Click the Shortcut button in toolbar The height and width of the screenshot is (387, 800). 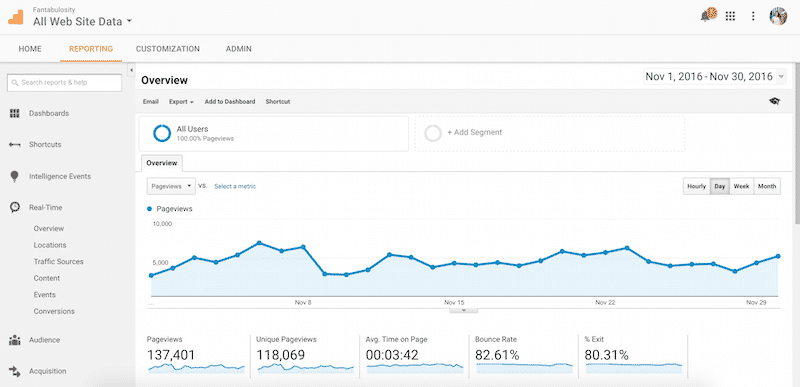[278, 101]
